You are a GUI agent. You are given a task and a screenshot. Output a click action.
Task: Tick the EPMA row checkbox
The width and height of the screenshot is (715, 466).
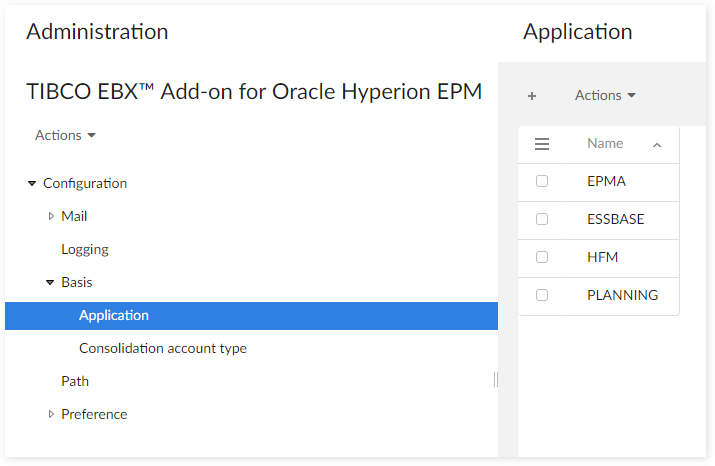click(x=542, y=182)
